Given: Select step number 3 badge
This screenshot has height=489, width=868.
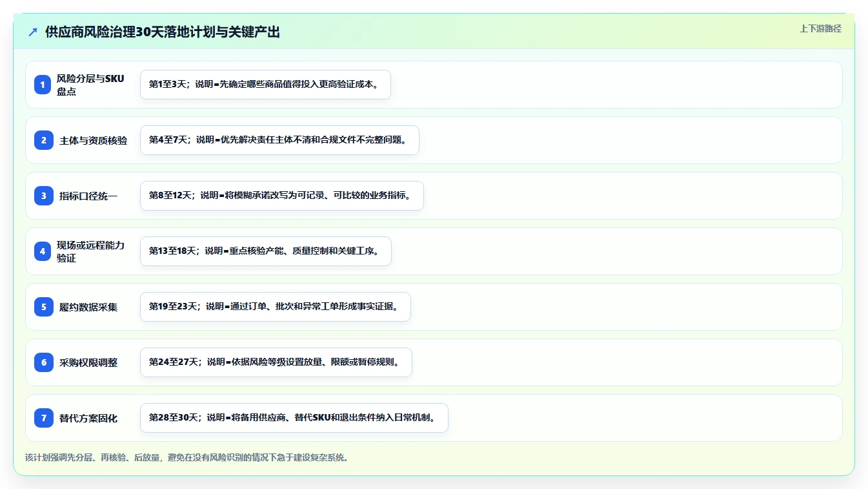Looking at the screenshot, I should point(44,196).
